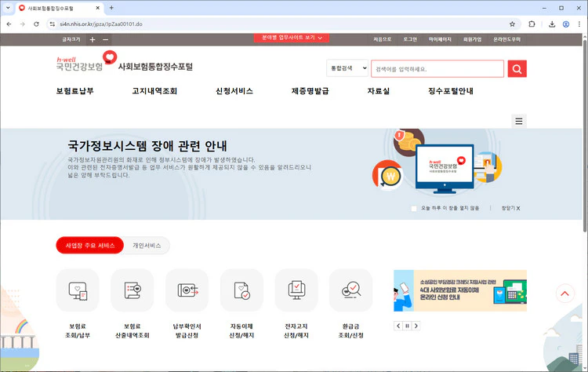Click 국가정보시스템 장애 관련 안내 heading

coord(147,146)
